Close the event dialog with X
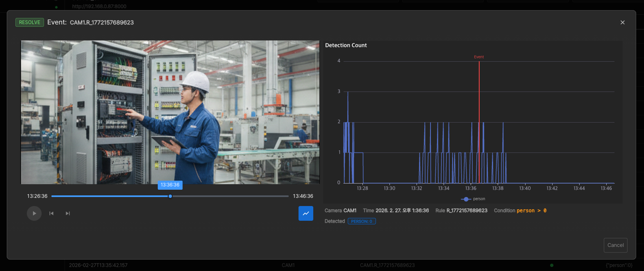Image resolution: width=644 pixels, height=271 pixels. [x=622, y=22]
